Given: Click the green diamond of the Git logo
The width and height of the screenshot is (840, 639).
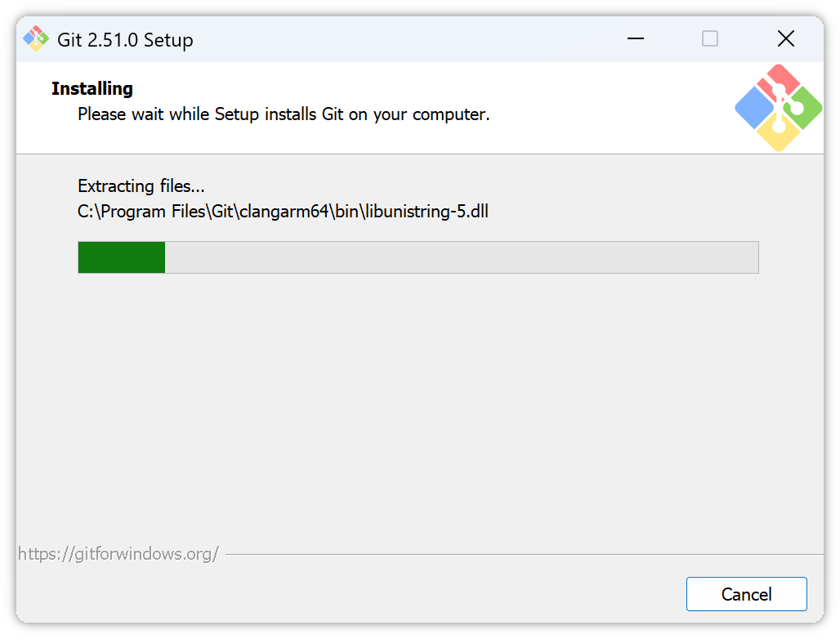Looking at the screenshot, I should [803, 109].
